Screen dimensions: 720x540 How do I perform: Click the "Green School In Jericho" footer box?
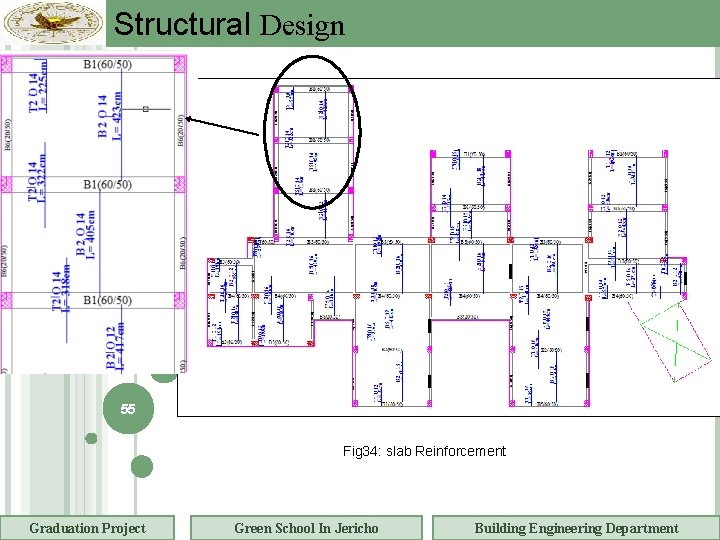coord(306,528)
